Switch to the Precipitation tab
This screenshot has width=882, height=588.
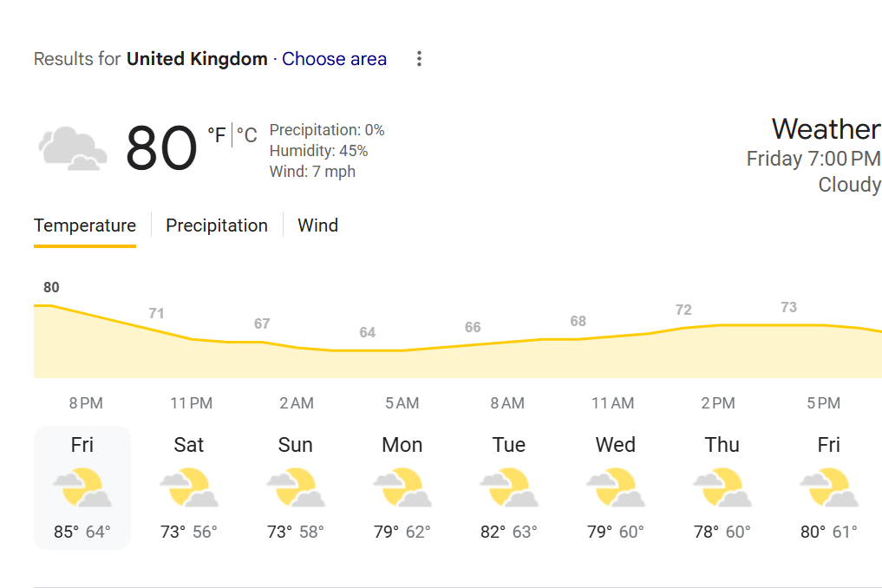point(217,225)
